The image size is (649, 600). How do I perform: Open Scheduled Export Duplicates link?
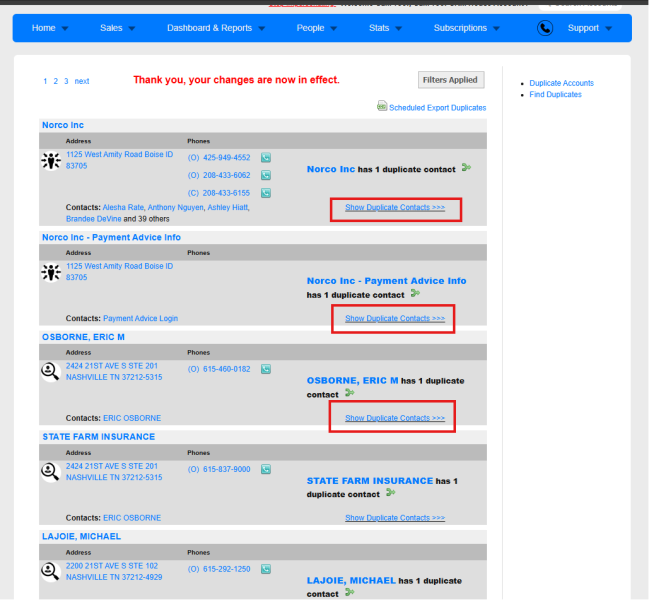437,108
